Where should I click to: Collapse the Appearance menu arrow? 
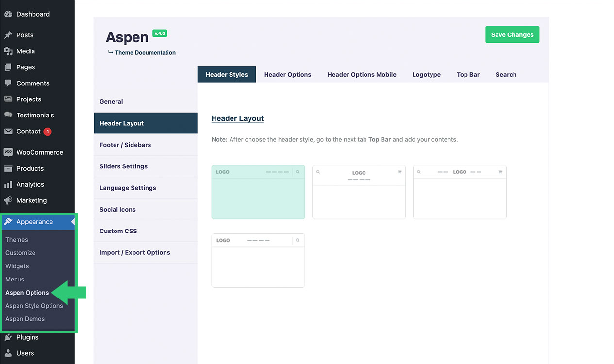click(72, 222)
